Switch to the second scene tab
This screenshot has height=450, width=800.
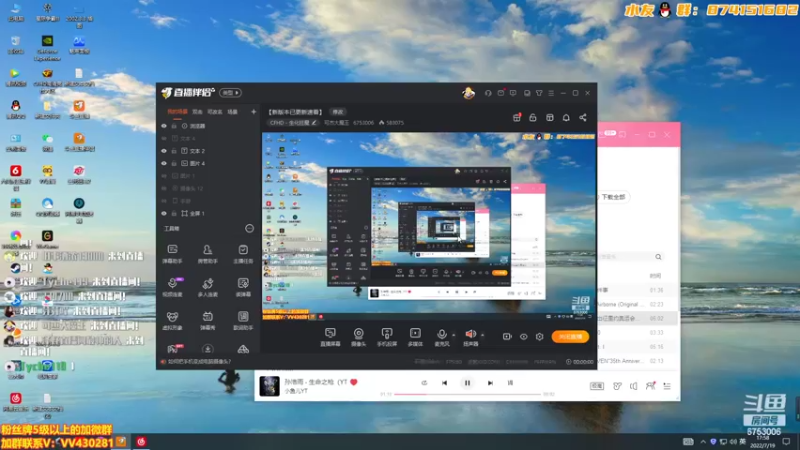coord(197,112)
